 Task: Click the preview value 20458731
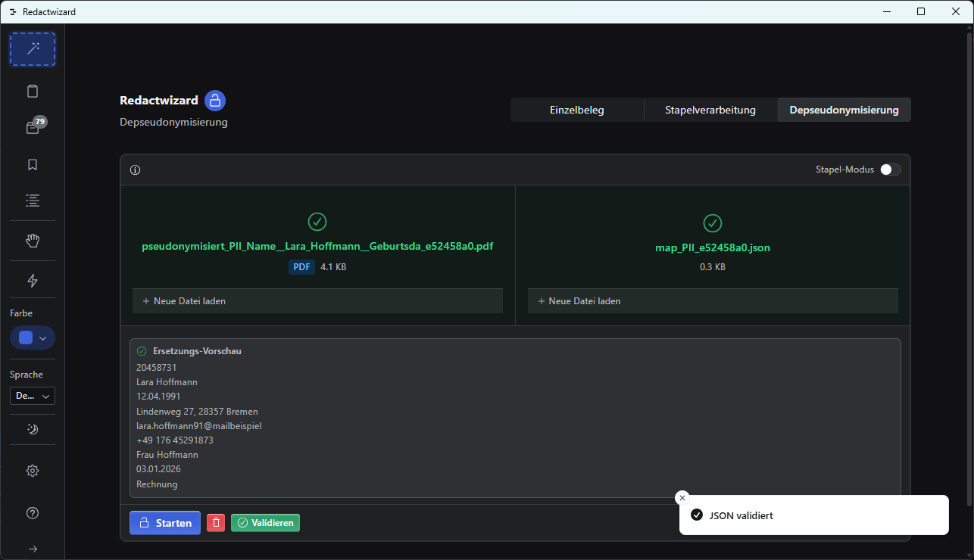pos(157,368)
